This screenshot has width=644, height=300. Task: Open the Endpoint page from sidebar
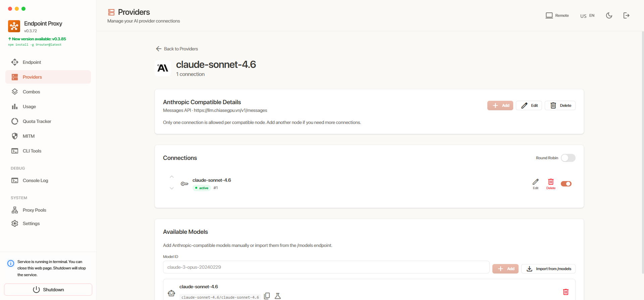click(x=48, y=62)
